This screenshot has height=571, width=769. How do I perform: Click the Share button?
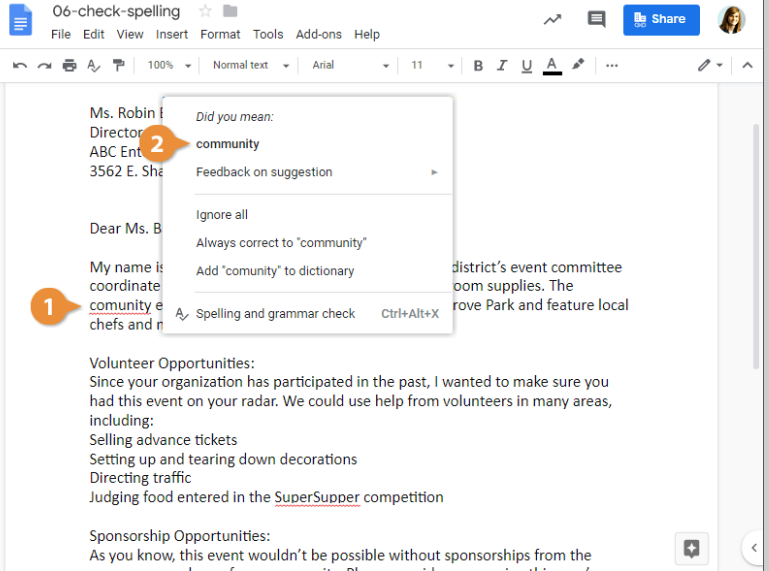click(x=661, y=20)
